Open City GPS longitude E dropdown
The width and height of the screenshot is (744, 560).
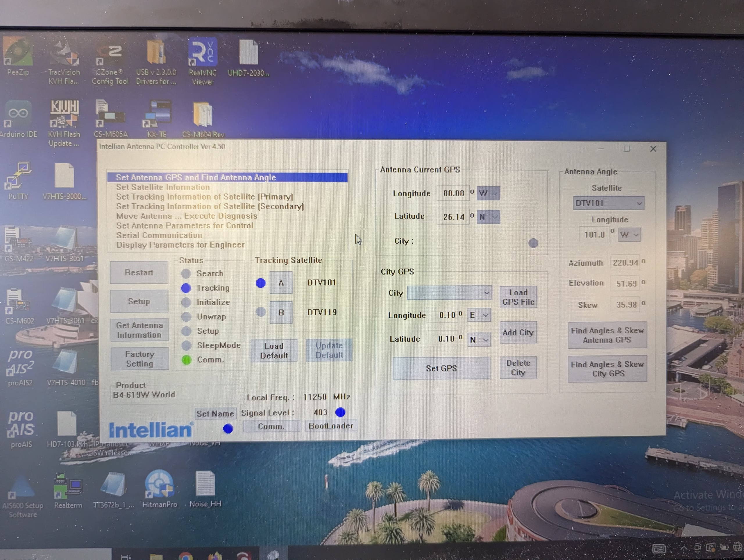479,315
